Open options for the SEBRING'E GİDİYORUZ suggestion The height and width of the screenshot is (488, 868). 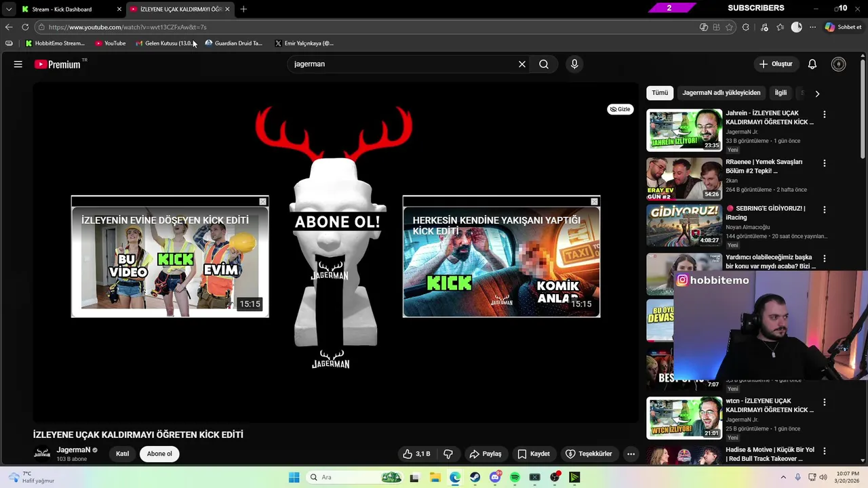pyautogui.click(x=825, y=209)
